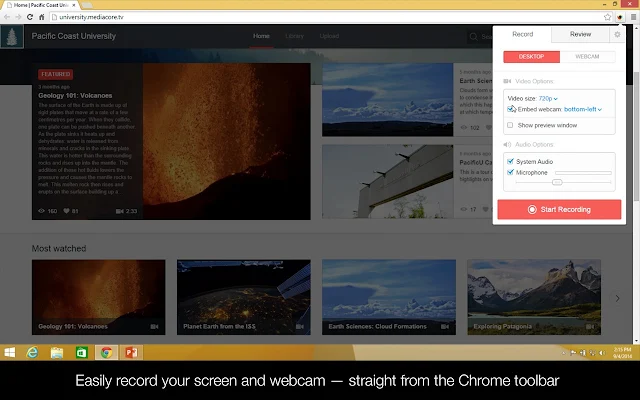640x400 pixels.
Task: Disable the Microphone checkbox
Action: click(510, 172)
